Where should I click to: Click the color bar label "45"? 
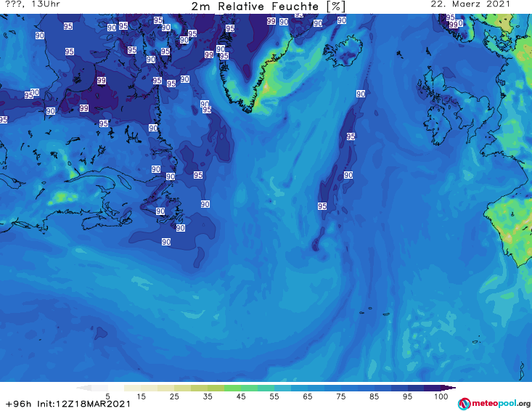[x=241, y=396]
